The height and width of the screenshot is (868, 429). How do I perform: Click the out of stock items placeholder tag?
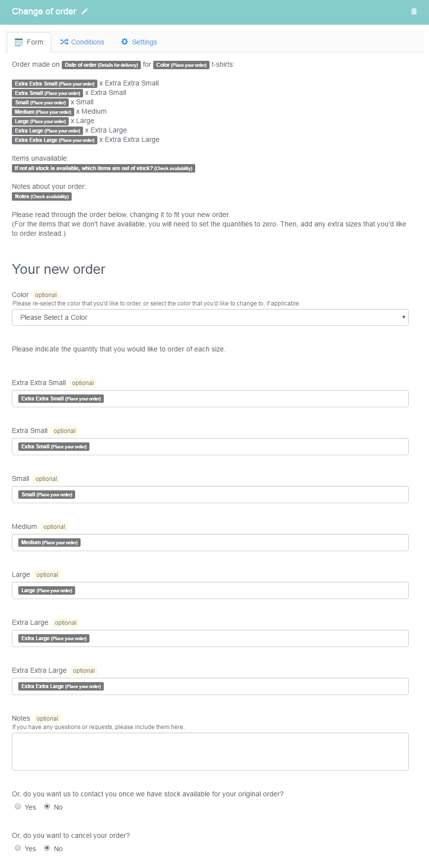pyautogui.click(x=103, y=168)
